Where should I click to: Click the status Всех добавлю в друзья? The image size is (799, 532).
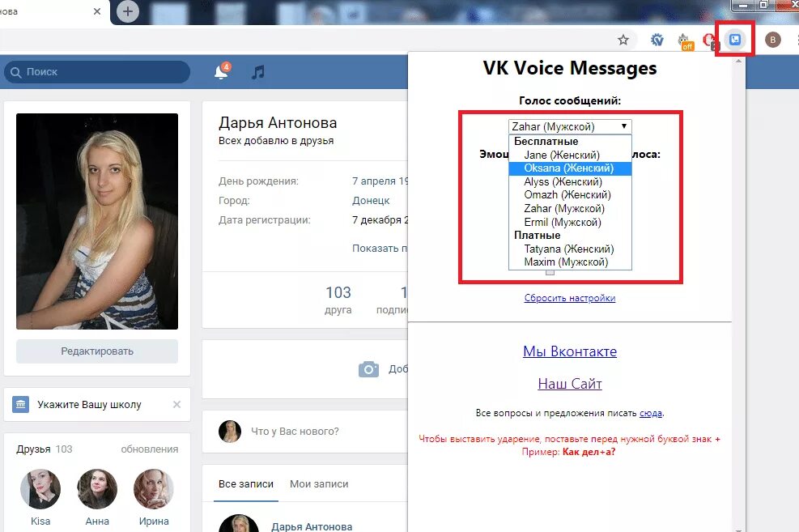[276, 141]
